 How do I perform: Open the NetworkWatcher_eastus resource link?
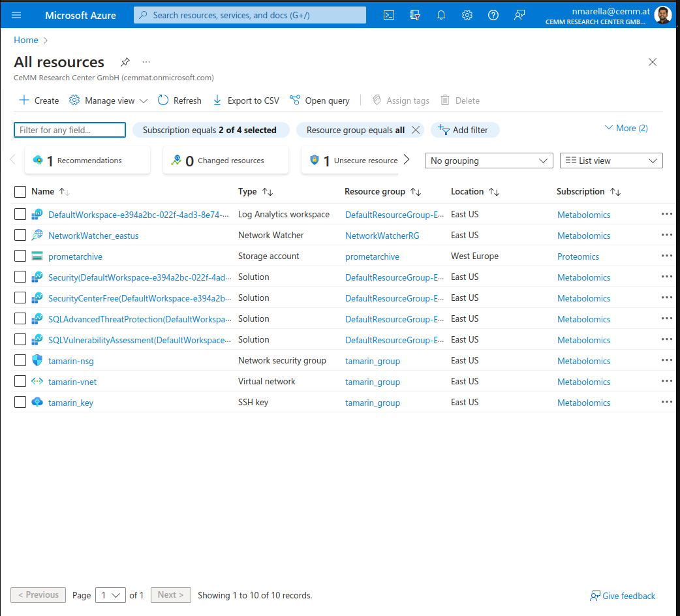[93, 236]
